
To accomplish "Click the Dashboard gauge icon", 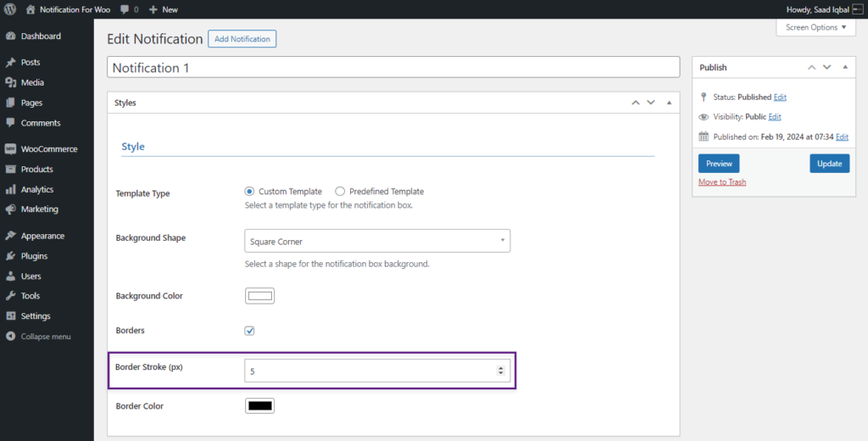I will pyautogui.click(x=10, y=36).
